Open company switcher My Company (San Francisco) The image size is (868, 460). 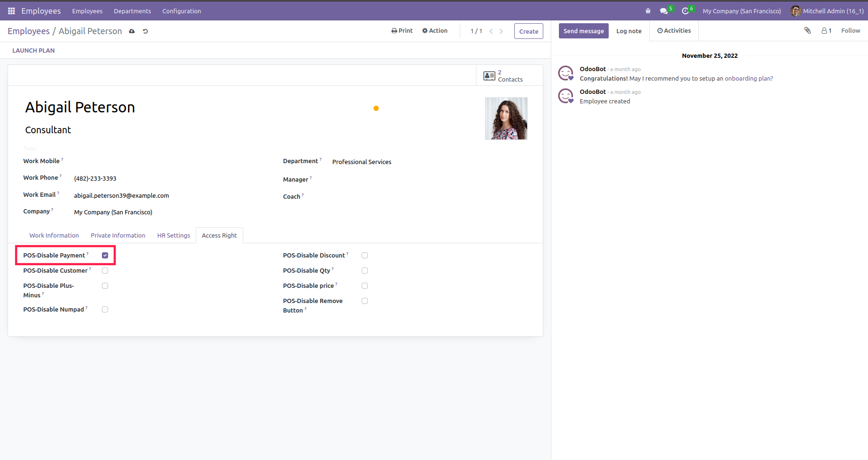pos(742,11)
